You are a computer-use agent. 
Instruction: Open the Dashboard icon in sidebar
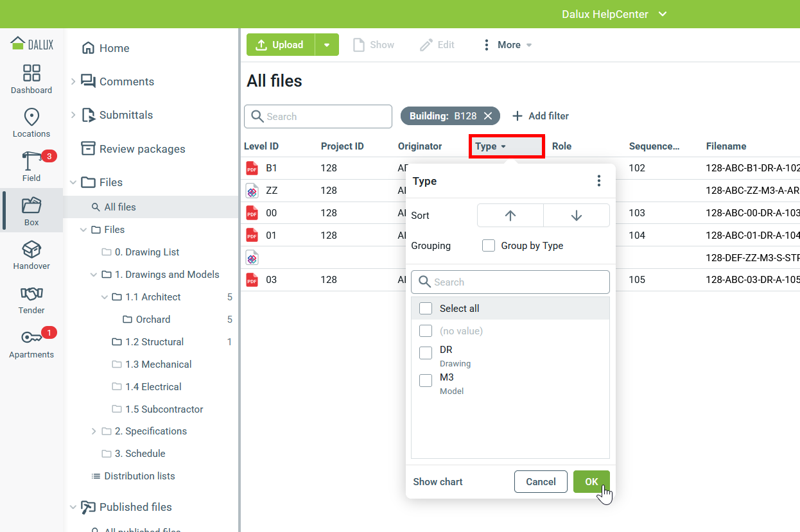(31, 73)
